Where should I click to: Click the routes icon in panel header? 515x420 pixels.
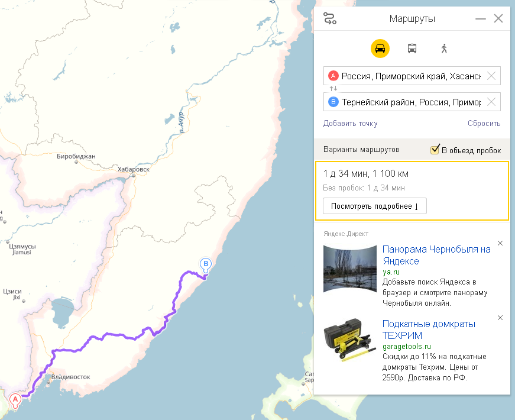pos(330,18)
